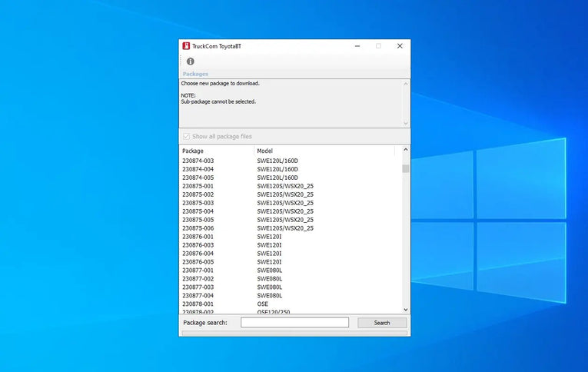Viewport: 588px width, 372px height.
Task: Click SWE080L model in row 230877-001
Action: point(270,271)
